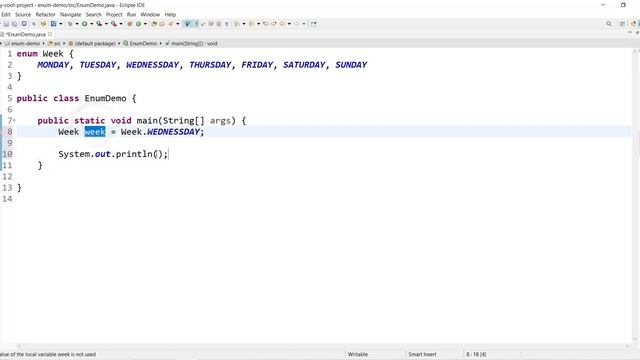640x360 pixels.
Task: Switch to the Java perspective icon
Action: pos(634,24)
